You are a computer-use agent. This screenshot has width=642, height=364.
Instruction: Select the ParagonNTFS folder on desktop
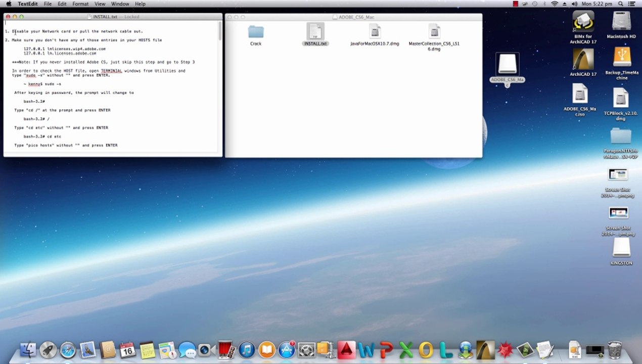click(621, 136)
